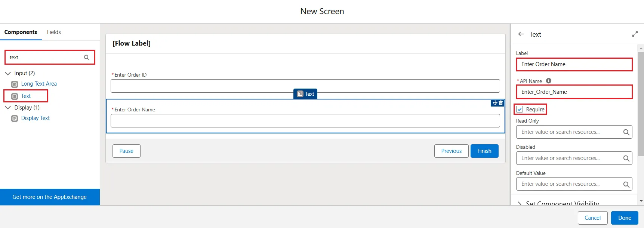Click the properties panel scrollbar down arrow
This screenshot has height=228, width=644.
pos(641,201)
